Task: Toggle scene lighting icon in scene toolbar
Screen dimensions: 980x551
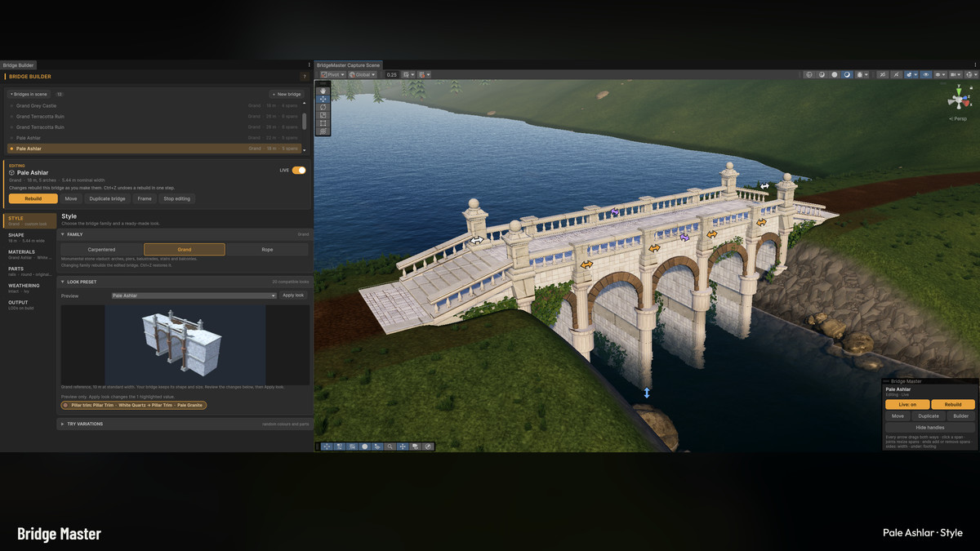Action: tap(896, 74)
